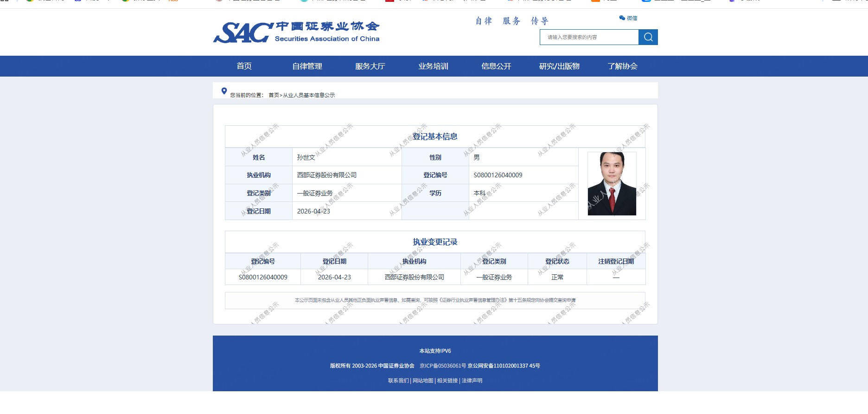This screenshot has height=414, width=868.
Task: Open the 自律管理 menu item
Action: 307,66
